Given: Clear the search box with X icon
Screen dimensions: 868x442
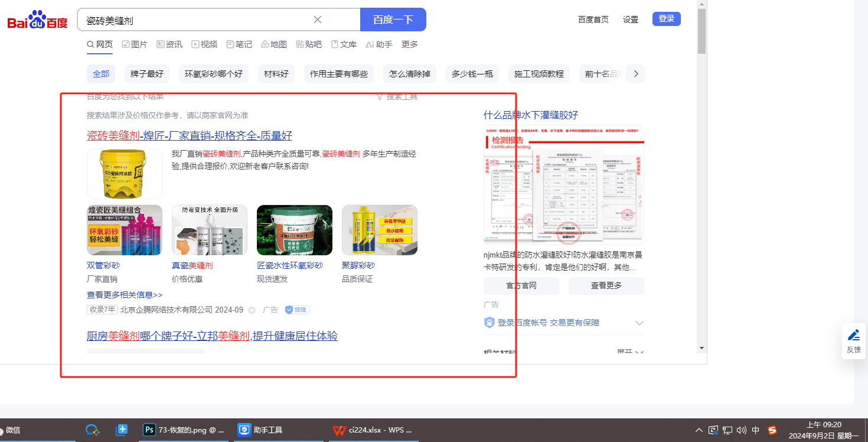Looking at the screenshot, I should pos(318,19).
